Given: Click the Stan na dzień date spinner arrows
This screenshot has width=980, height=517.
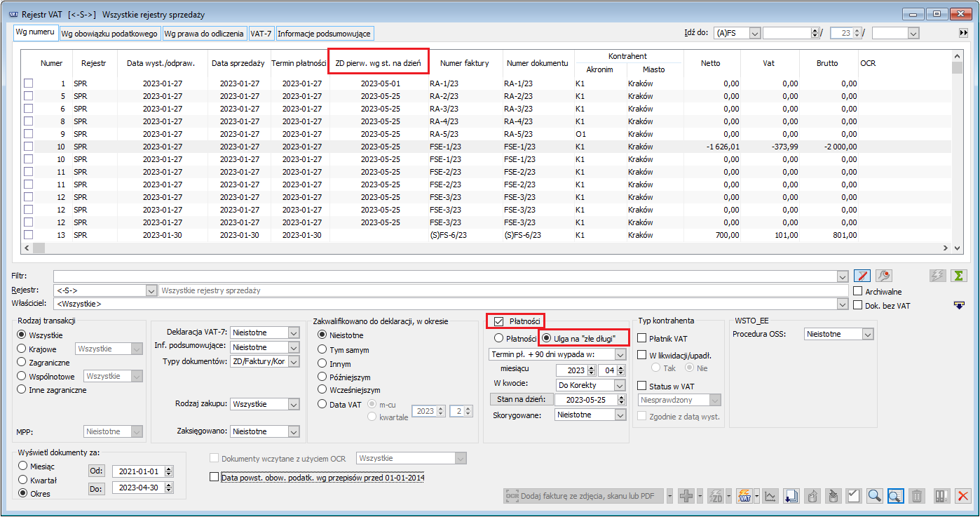Looking at the screenshot, I should (x=621, y=399).
